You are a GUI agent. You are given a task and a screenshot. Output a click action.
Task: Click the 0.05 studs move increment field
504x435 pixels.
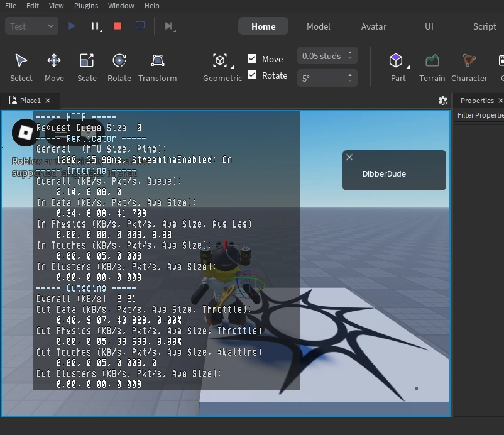pos(321,56)
